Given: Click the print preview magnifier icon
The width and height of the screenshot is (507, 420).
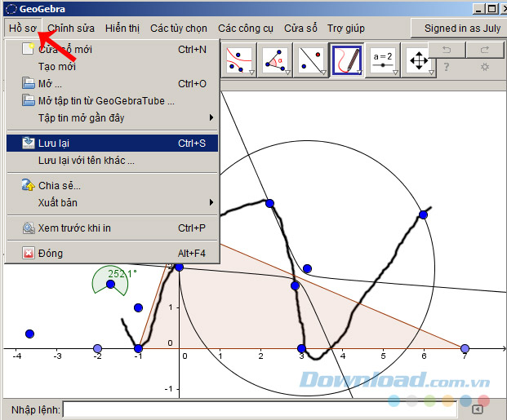Looking at the screenshot, I should click(x=29, y=228).
